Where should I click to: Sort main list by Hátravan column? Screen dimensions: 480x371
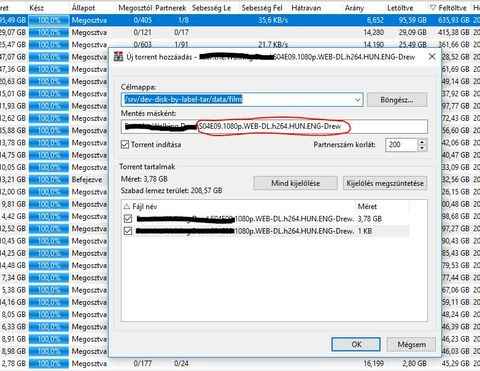pyautogui.click(x=306, y=7)
